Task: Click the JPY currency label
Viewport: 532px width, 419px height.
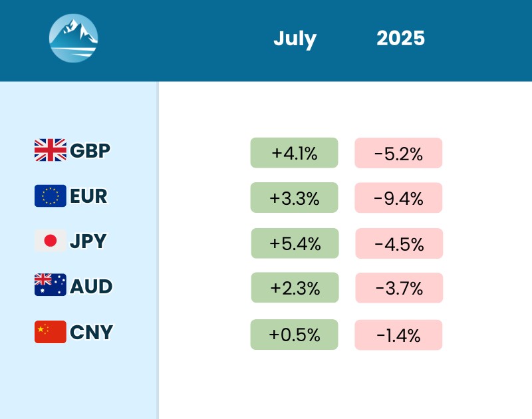Action: coord(88,241)
